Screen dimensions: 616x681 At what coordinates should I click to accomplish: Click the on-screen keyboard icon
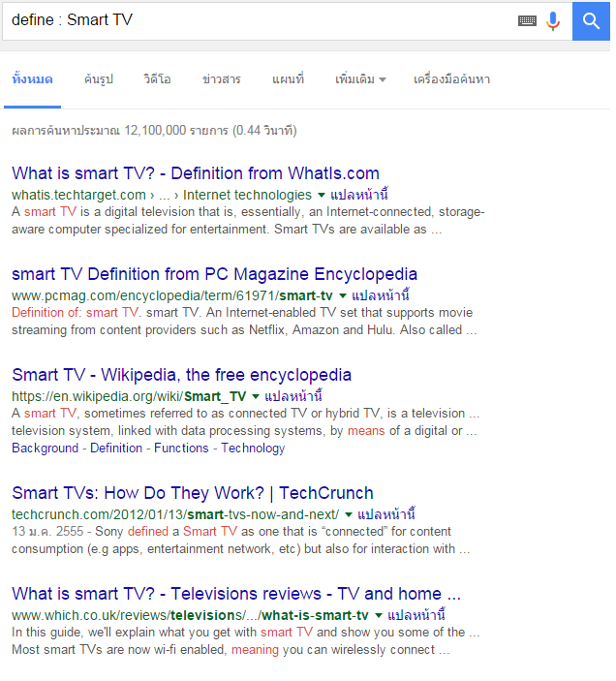click(527, 20)
